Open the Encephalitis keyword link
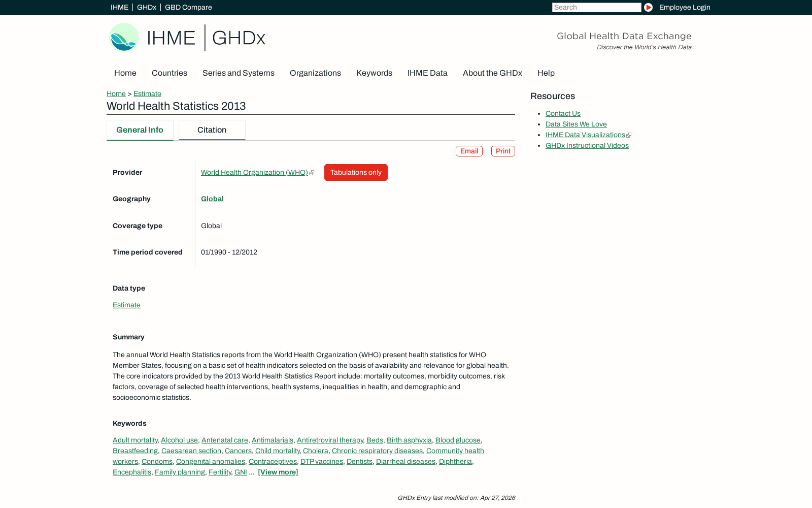 click(132, 472)
